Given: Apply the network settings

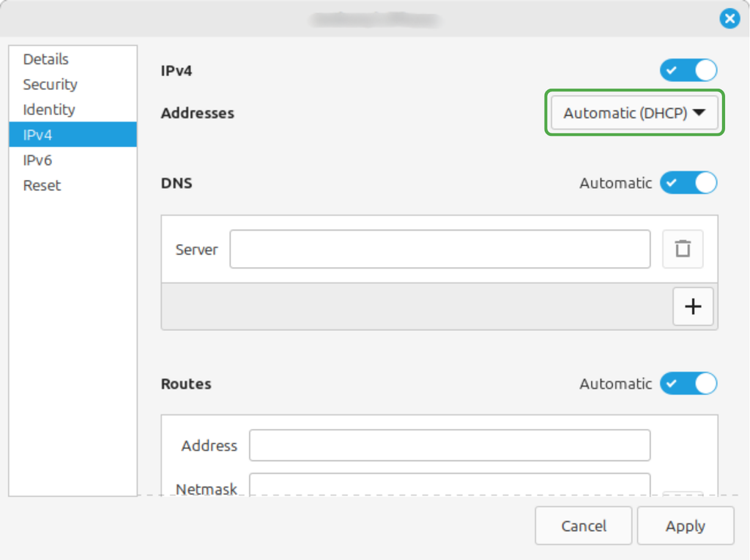Looking at the screenshot, I should click(686, 526).
